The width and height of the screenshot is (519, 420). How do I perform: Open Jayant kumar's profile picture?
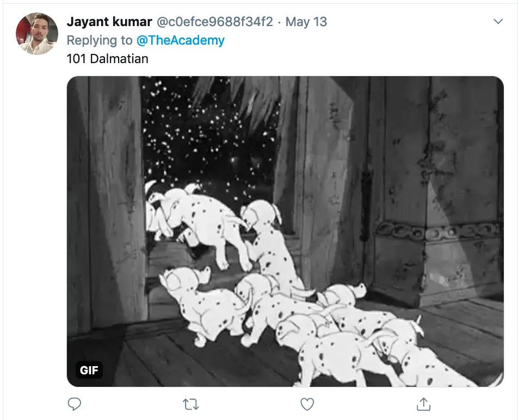pyautogui.click(x=37, y=34)
